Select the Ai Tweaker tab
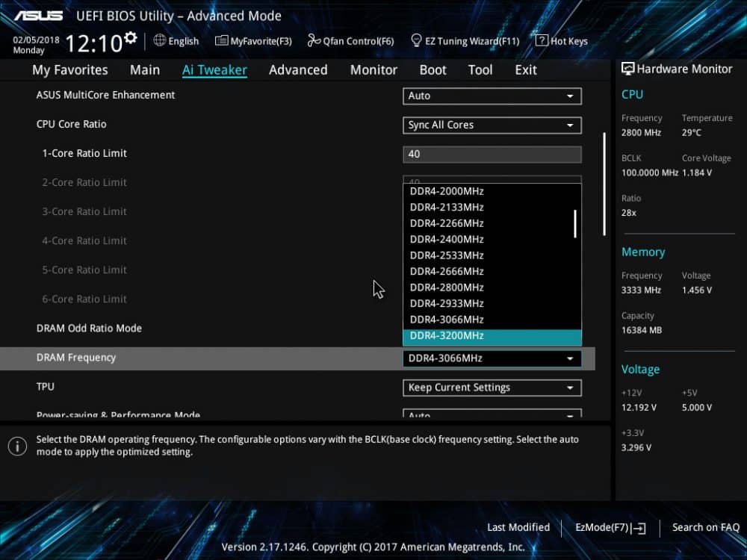 click(214, 70)
